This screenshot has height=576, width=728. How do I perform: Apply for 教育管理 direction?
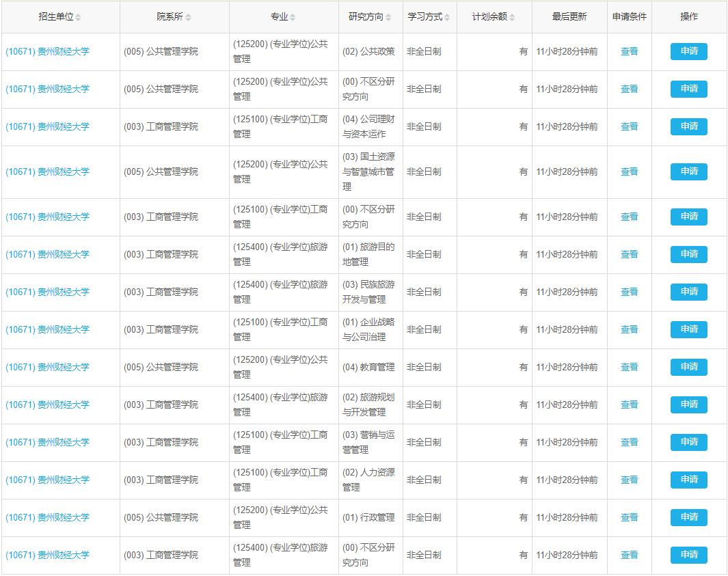coord(688,367)
